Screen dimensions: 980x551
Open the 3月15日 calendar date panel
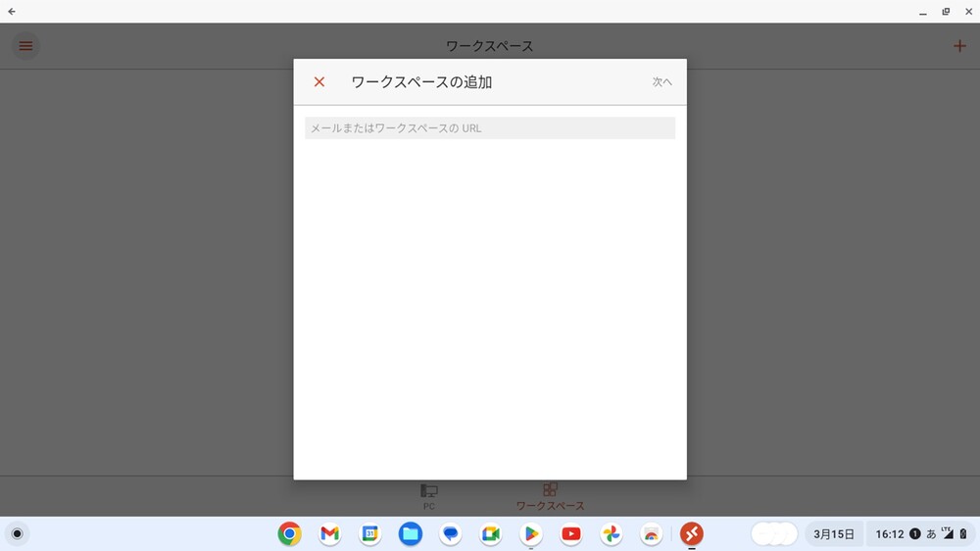pos(834,534)
